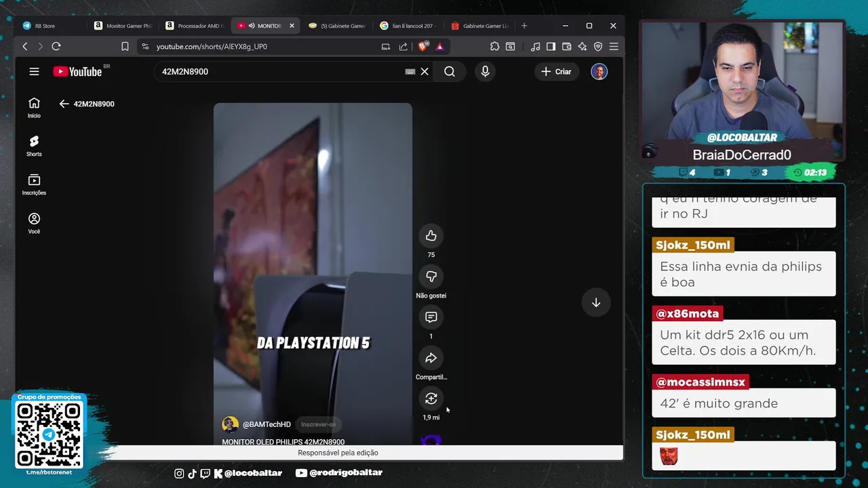Viewport: 868px width, 488px height.
Task: Dislike the Short (Não gostei)
Action: point(431,277)
